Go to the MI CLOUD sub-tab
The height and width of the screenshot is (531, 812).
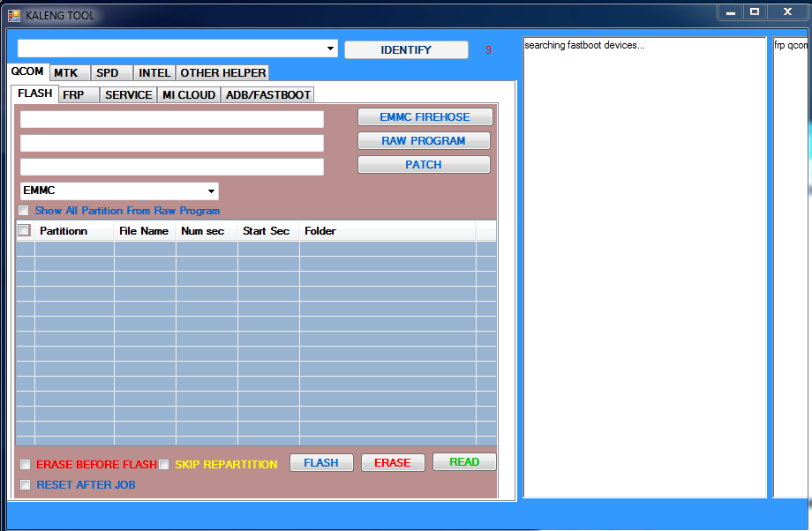point(189,95)
